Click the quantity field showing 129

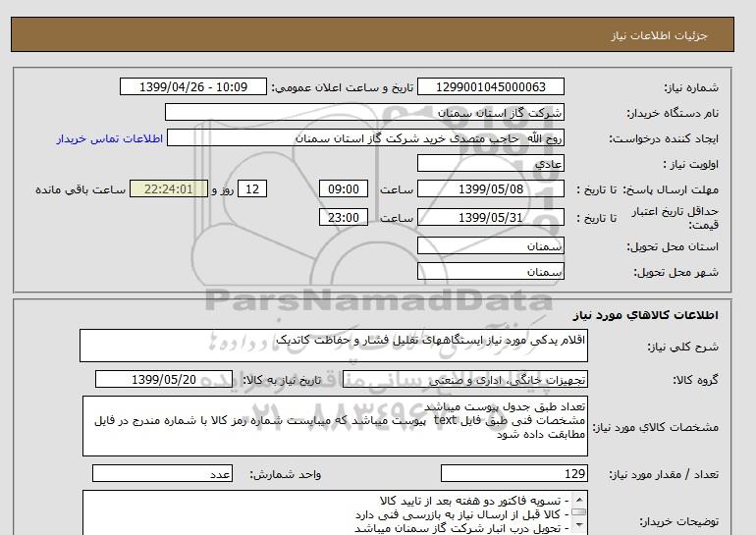point(513,474)
